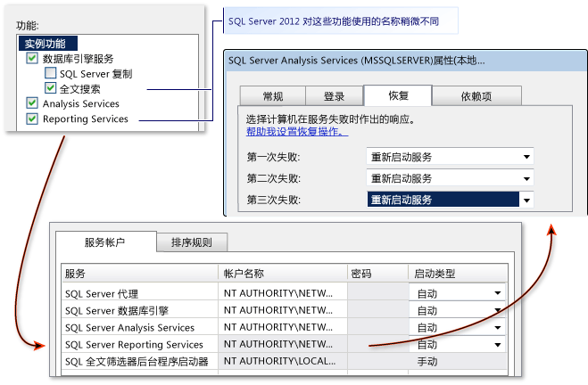Click the 功能: label
This screenshot has width=588, height=385.
coord(27,26)
